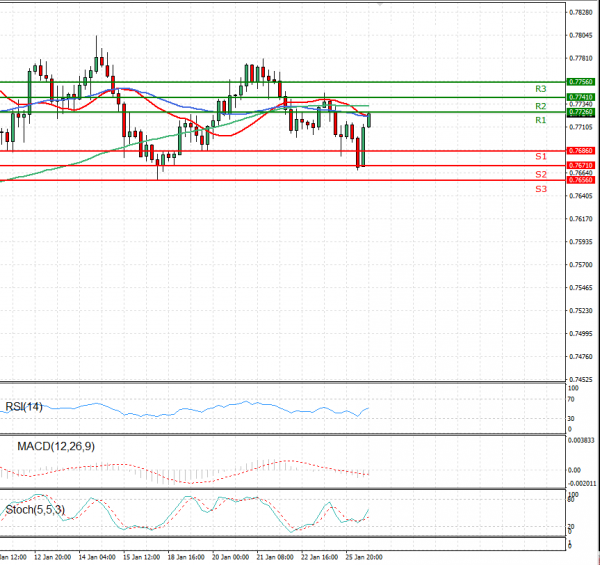Viewport: 600px width, 565px height.
Task: Click the last green candlestick on chart
Action: click(368, 120)
